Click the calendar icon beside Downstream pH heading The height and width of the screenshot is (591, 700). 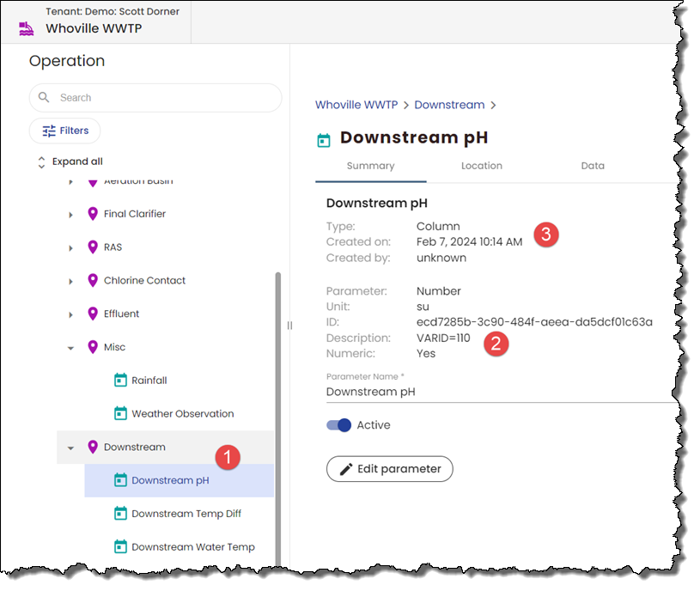[324, 140]
